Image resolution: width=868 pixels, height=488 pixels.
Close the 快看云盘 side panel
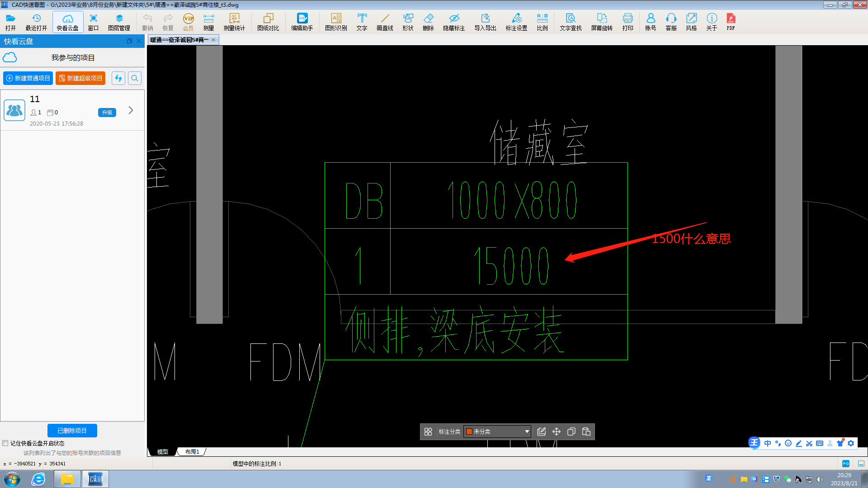click(139, 41)
